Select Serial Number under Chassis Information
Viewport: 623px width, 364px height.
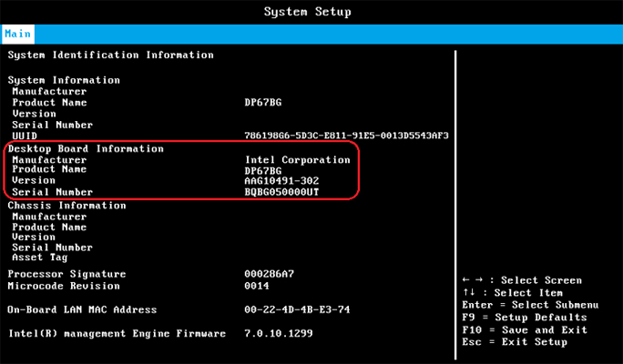[x=53, y=248]
